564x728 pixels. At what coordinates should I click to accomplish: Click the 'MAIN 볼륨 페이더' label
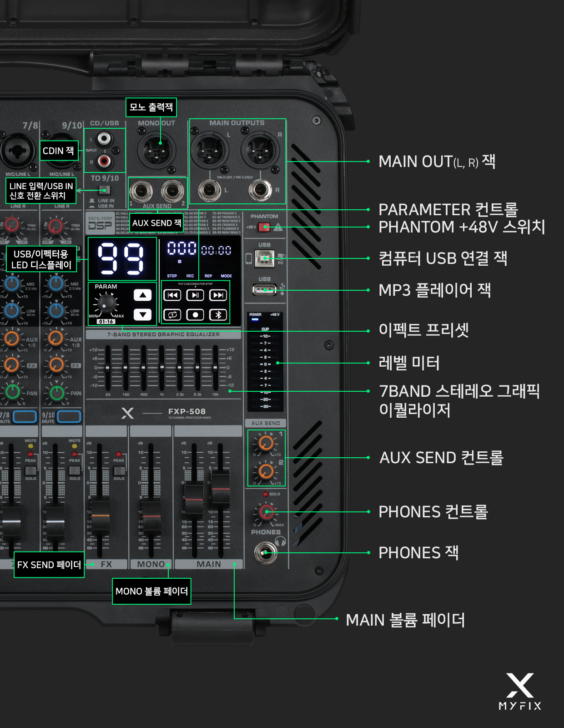pos(405,620)
